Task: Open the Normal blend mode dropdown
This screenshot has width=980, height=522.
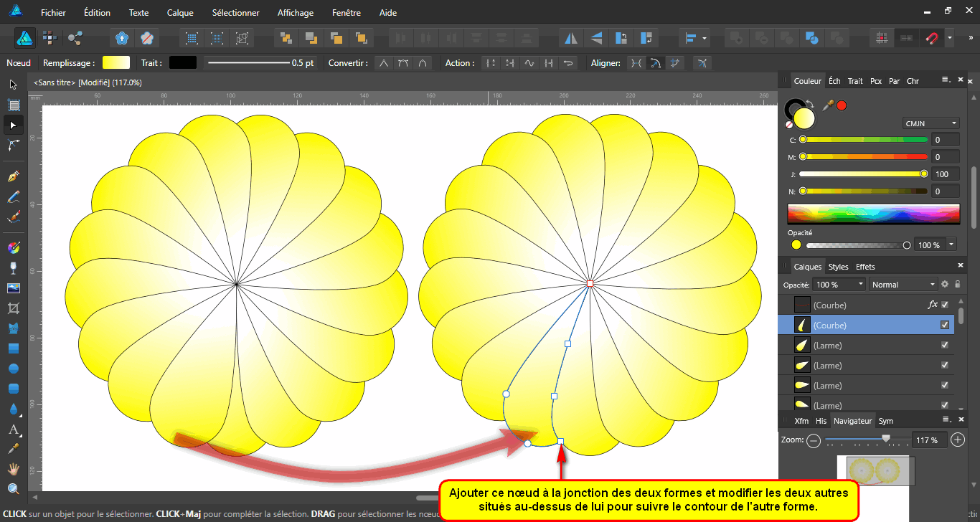Action: (x=903, y=285)
